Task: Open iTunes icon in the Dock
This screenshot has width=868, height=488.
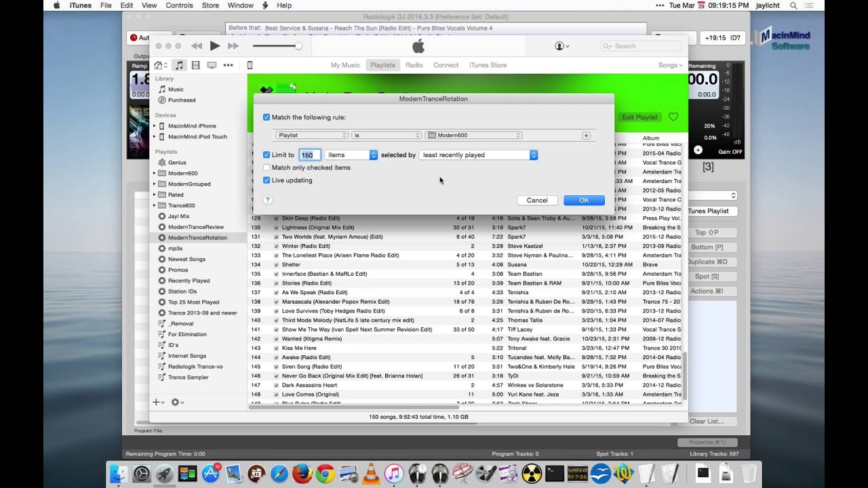Action: coord(394,473)
